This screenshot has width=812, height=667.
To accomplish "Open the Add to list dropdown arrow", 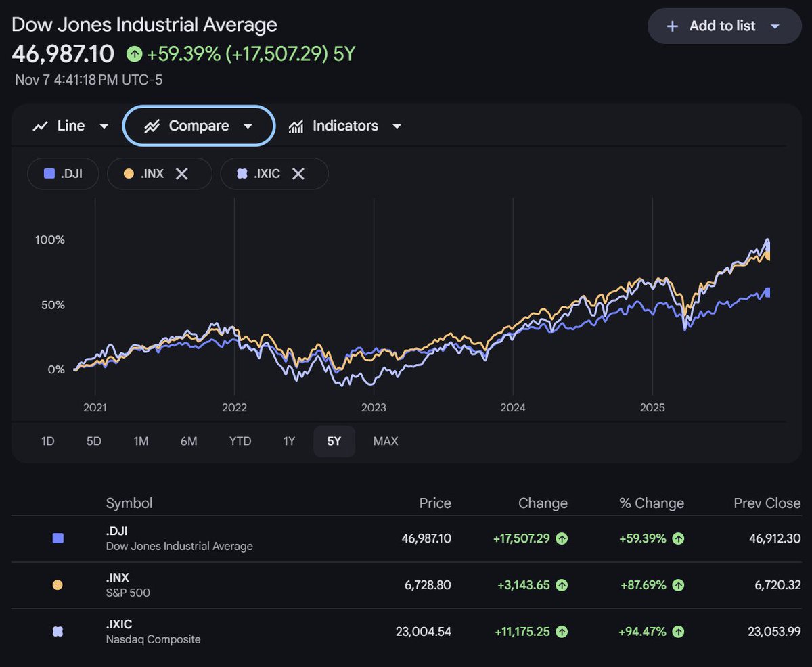I will (x=775, y=26).
